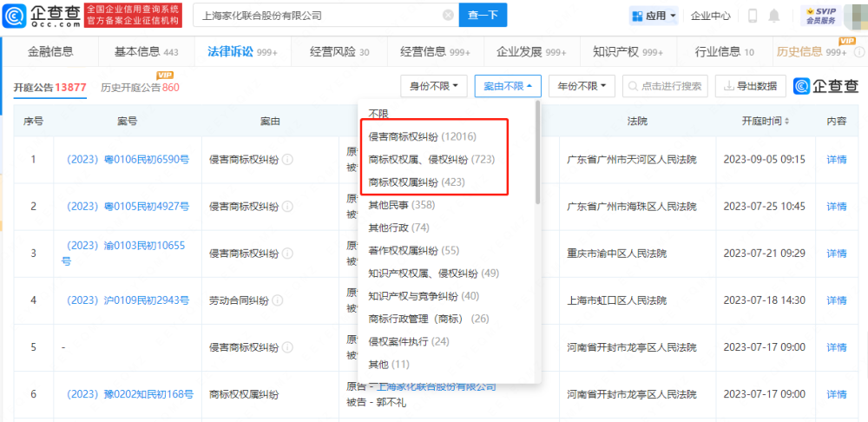Click info icon next to 劳动合同纠纷

pos(278,300)
